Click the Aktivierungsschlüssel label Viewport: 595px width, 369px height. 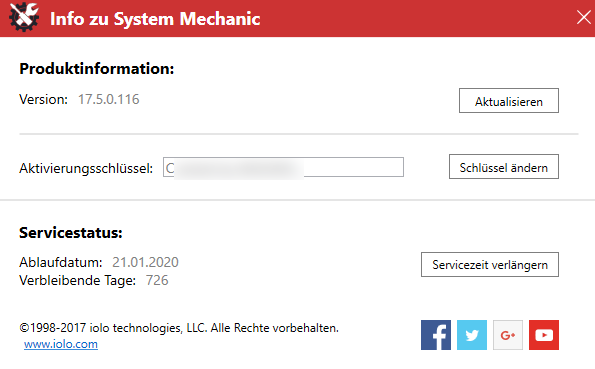pos(86,168)
